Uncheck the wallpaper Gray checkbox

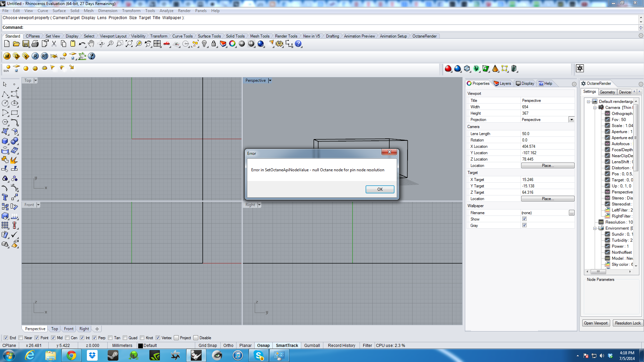click(x=524, y=225)
